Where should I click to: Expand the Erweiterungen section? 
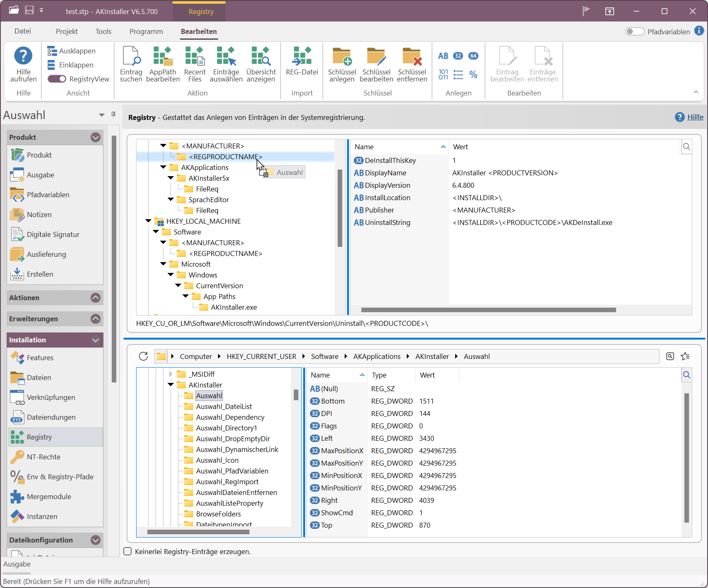coord(96,319)
